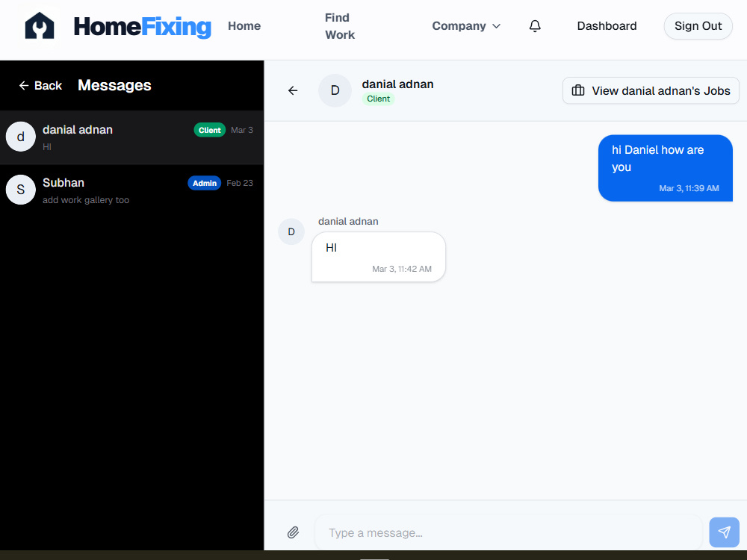Click the 'd' avatar of danial adnan conversation
The height and width of the screenshot is (560, 747).
click(20, 137)
